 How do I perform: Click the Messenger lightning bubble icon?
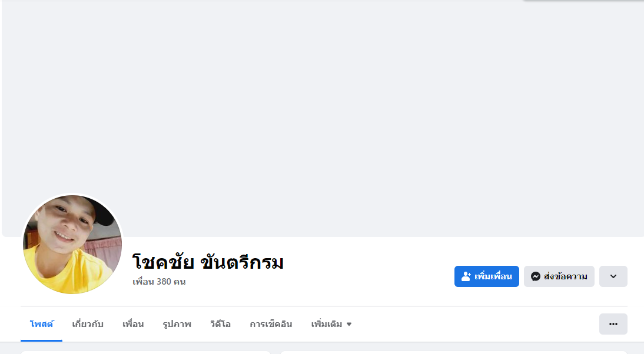[x=536, y=276]
